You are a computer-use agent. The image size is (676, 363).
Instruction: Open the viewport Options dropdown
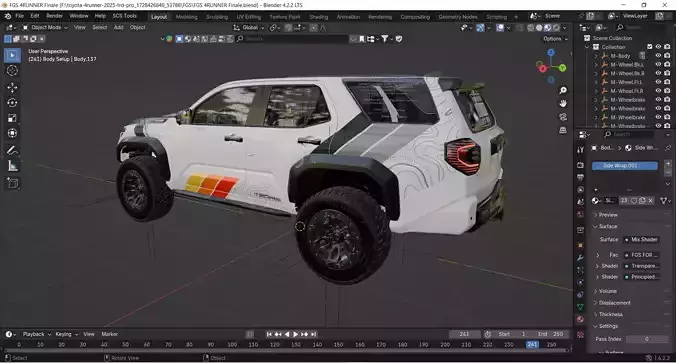pyautogui.click(x=555, y=39)
